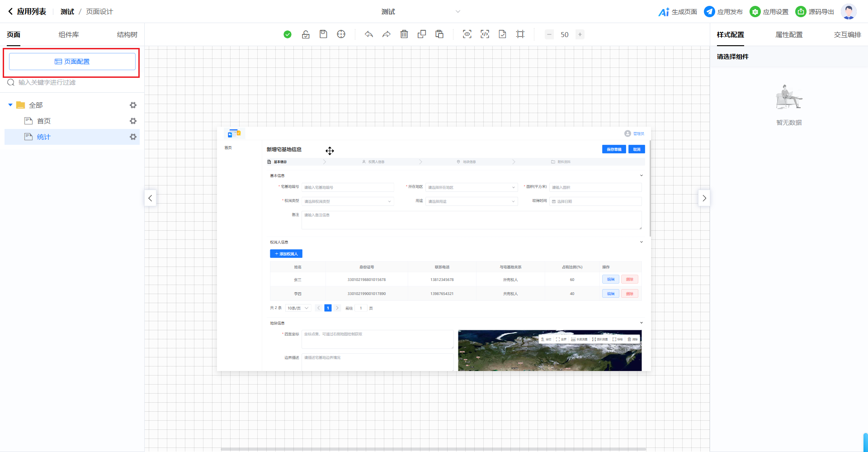Toggle the lock icon in toolbar

tap(306, 34)
